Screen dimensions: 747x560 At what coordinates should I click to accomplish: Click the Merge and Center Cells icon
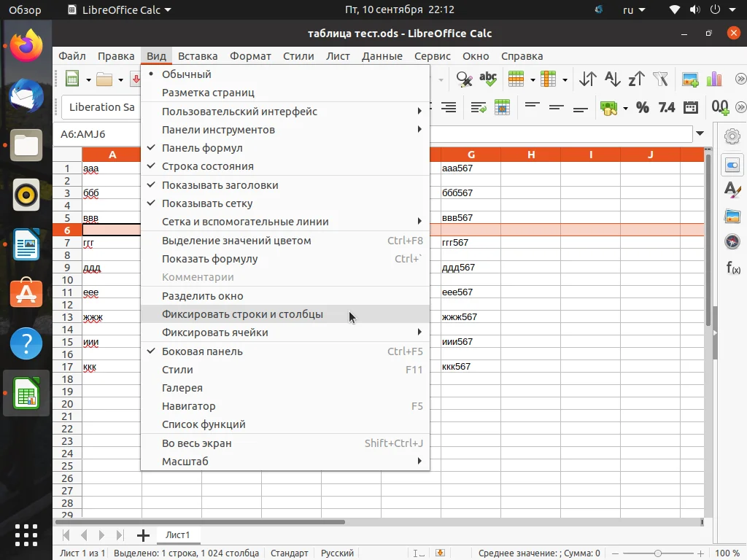click(502, 107)
